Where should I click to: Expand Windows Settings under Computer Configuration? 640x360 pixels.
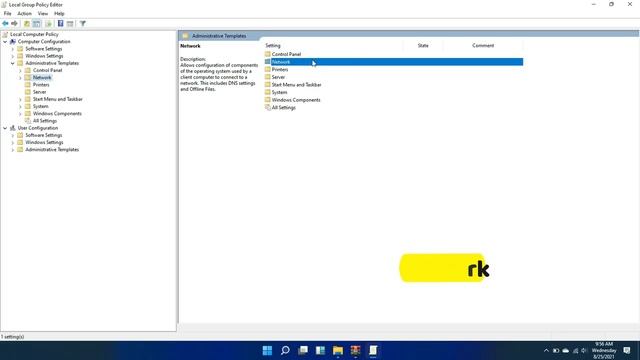point(13,56)
